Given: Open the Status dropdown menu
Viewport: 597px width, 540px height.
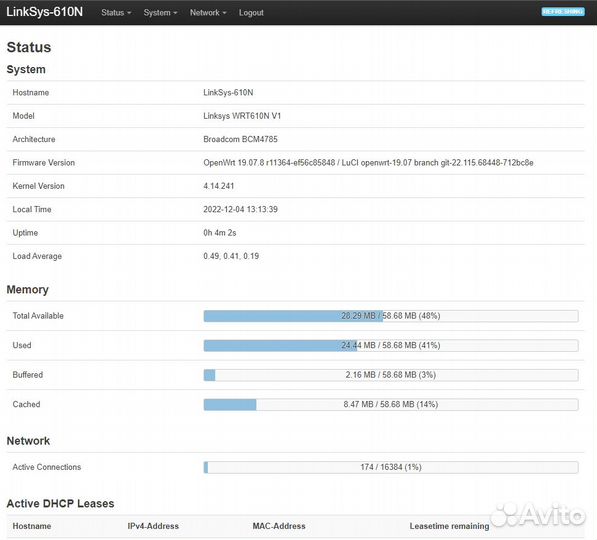Looking at the screenshot, I should [x=116, y=13].
